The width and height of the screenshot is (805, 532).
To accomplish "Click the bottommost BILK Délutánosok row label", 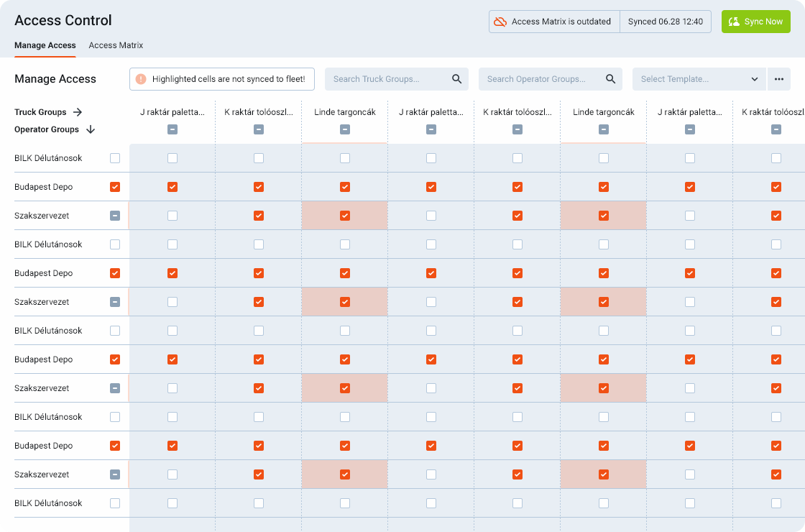I will tap(48, 503).
